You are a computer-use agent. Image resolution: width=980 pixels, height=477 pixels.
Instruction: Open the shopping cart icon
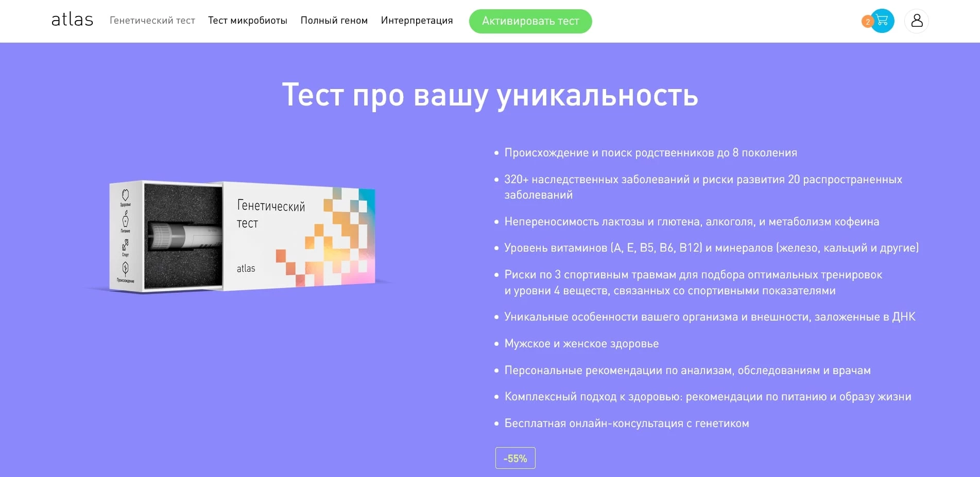[x=882, y=20]
